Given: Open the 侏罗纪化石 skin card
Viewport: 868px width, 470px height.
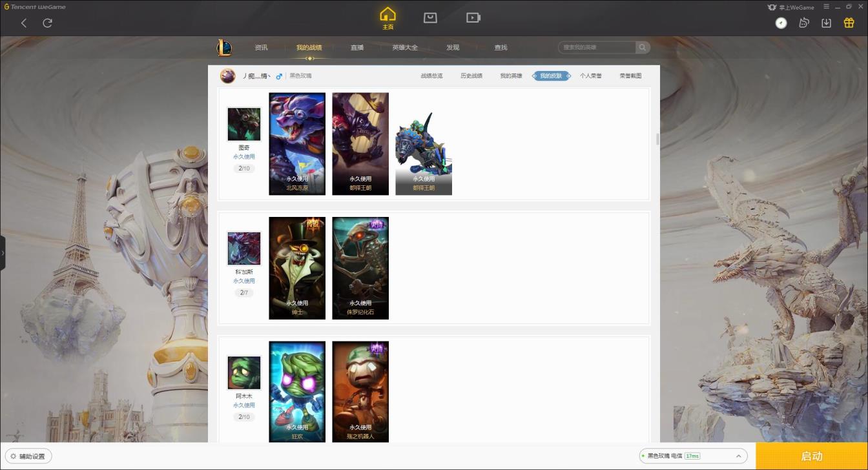Looking at the screenshot, I should tap(360, 268).
